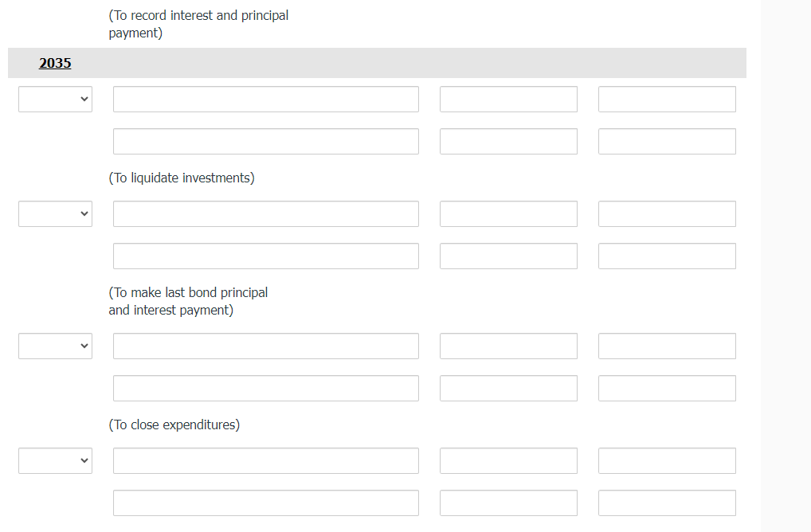Image resolution: width=811 pixels, height=532 pixels.
Task: Select the account field above the last bond payment caption
Action: (x=265, y=256)
